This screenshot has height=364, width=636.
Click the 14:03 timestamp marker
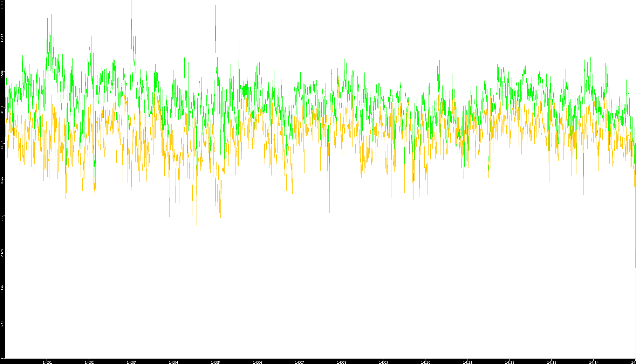point(131,362)
